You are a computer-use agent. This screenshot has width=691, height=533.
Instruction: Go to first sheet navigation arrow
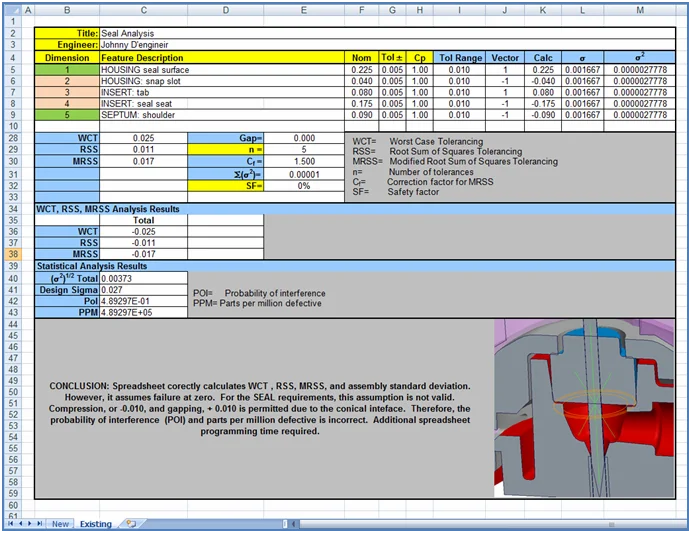pyautogui.click(x=11, y=524)
